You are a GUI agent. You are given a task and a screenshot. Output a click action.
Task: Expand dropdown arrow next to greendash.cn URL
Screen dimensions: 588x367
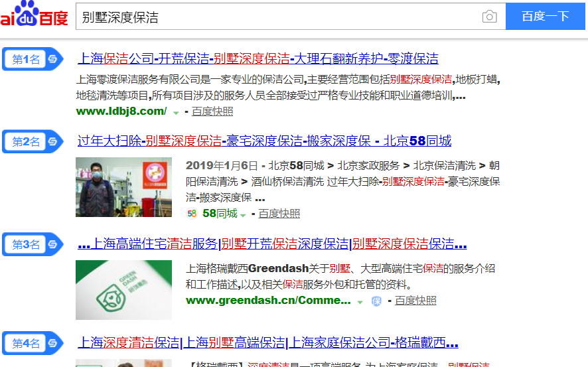pos(360,302)
